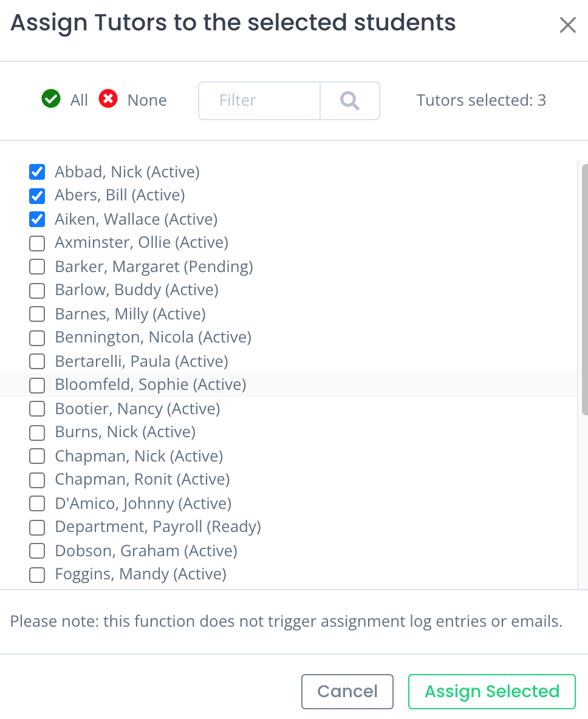The width and height of the screenshot is (588, 719).
Task: Click the name Dobson, Graham (Active)
Action: coord(146,551)
